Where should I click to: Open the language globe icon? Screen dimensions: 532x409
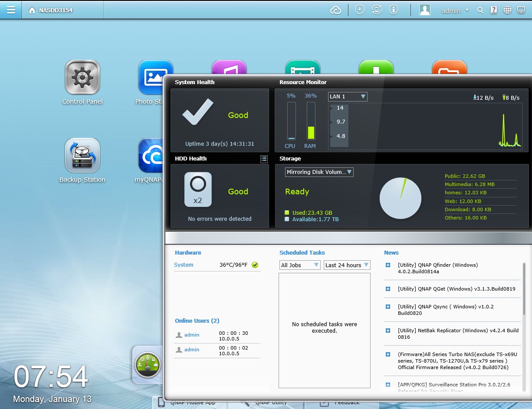507,10
